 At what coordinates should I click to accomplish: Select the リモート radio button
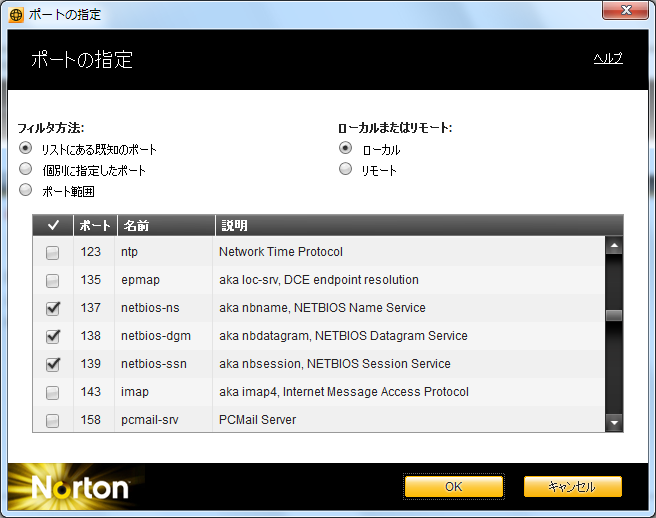click(x=346, y=170)
